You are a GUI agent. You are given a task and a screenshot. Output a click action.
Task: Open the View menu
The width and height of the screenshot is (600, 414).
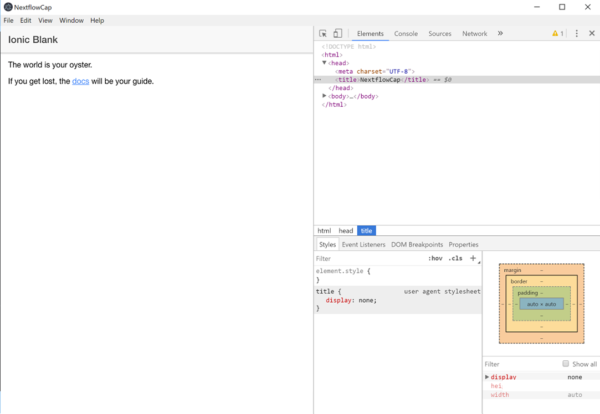pyautogui.click(x=45, y=21)
